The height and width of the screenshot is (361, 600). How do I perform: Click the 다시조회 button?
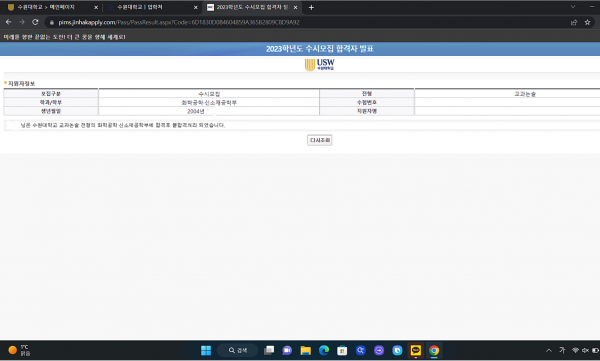pos(320,140)
